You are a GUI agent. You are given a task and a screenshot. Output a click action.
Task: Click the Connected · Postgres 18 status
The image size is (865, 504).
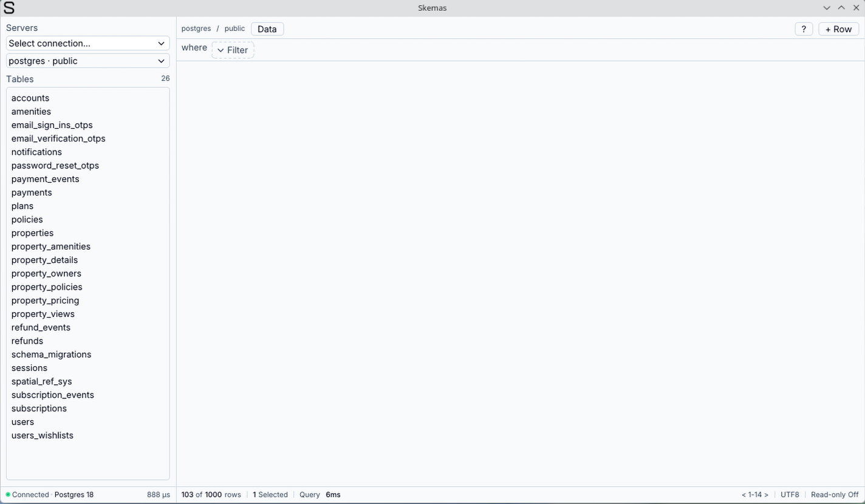[x=50, y=495]
